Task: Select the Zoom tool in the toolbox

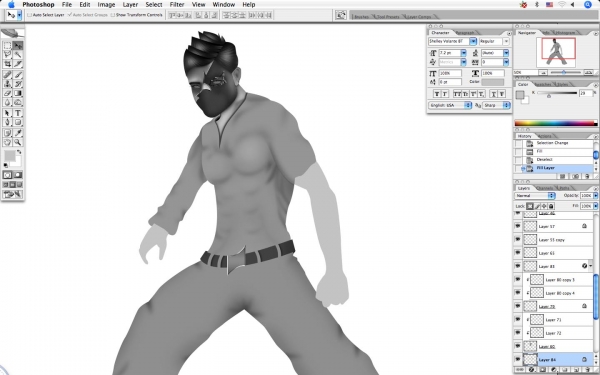Action: point(18,142)
